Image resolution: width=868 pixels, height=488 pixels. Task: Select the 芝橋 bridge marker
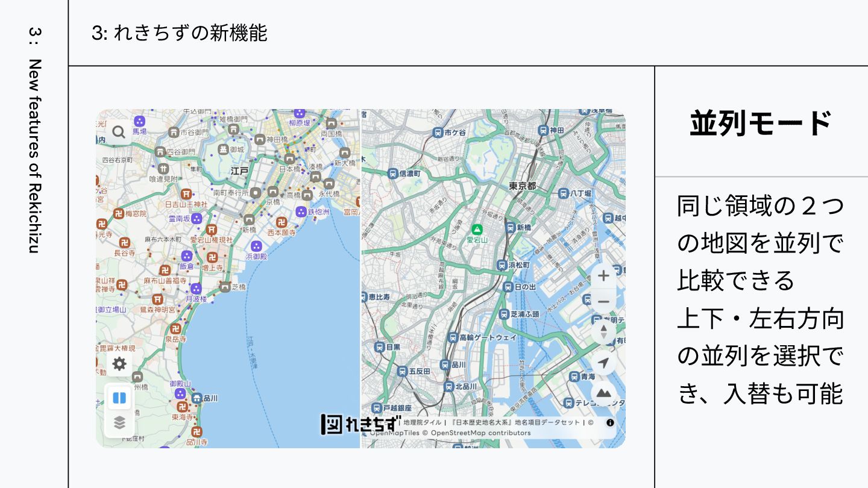click(x=225, y=287)
